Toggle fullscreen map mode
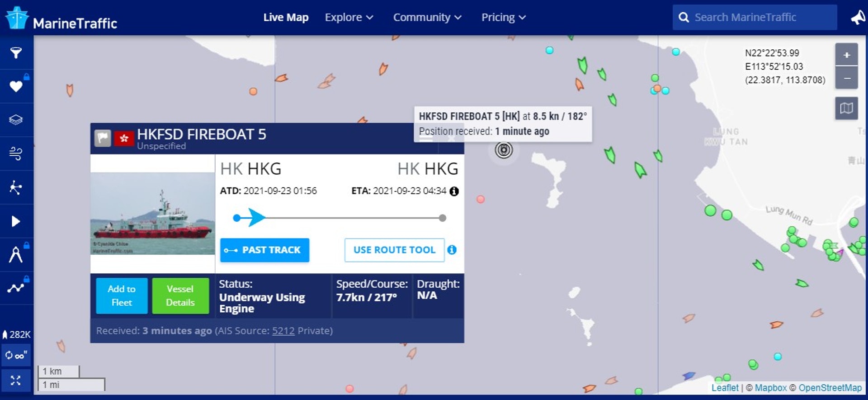 (x=16, y=381)
